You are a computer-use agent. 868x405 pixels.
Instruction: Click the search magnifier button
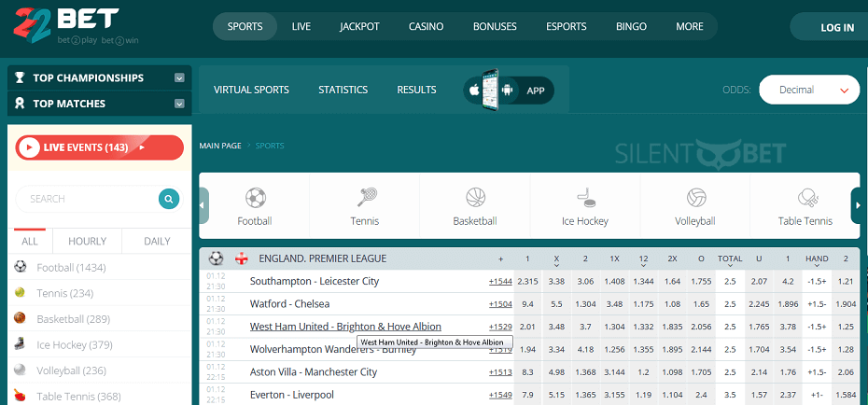[x=169, y=199]
